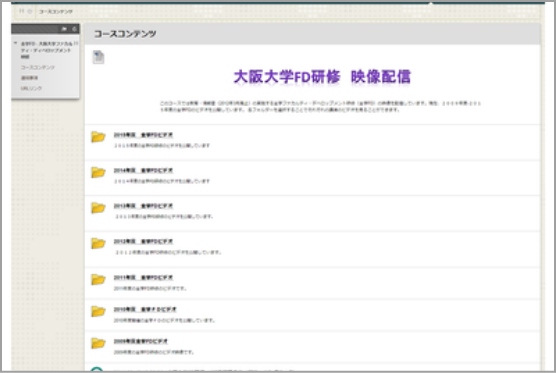Click the first icon in the breadcrumb bar
This screenshot has width=556, height=373.
point(22,11)
